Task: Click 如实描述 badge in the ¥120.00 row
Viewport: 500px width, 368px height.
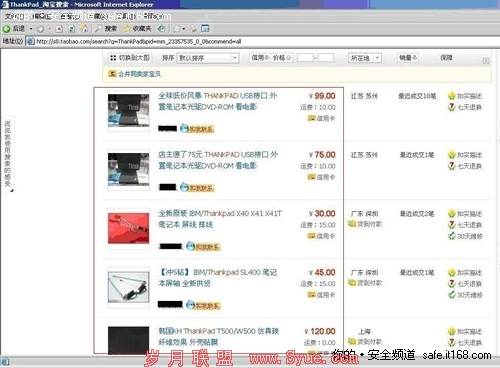Action: (x=465, y=331)
